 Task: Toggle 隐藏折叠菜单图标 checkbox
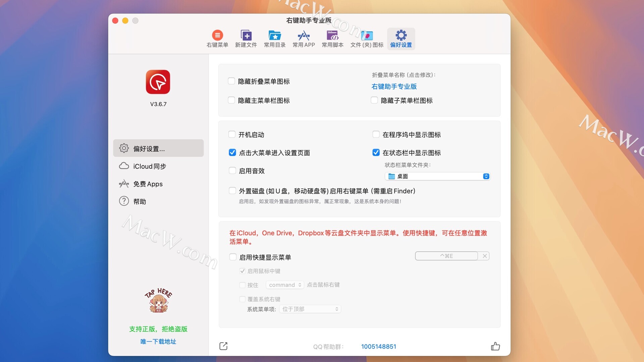click(x=231, y=81)
